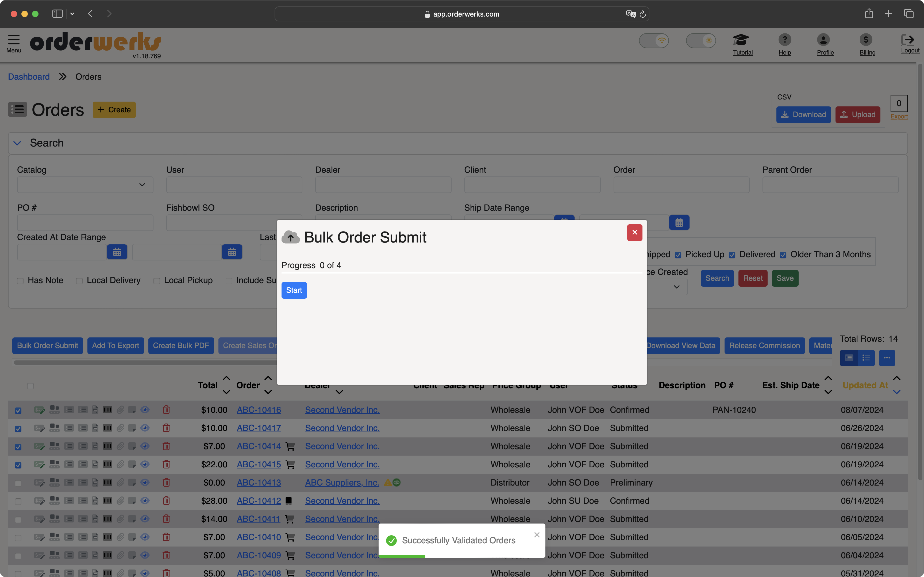Image resolution: width=924 pixels, height=577 pixels.
Task: Dismiss the Successfully Validated Orders toast
Action: (536, 535)
